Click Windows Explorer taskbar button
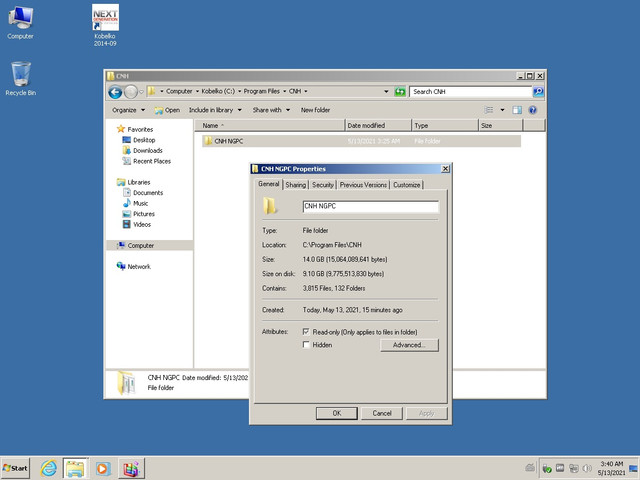This screenshot has height=480, width=640. [76, 468]
